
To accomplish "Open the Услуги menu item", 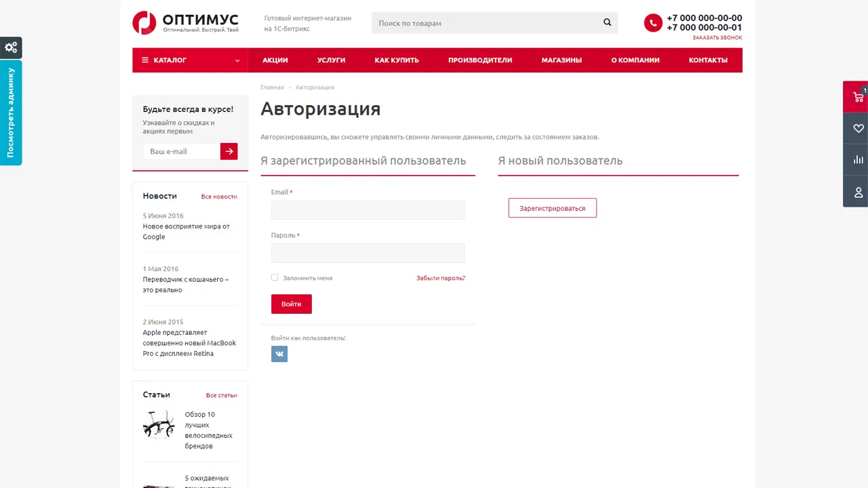I will coord(332,60).
